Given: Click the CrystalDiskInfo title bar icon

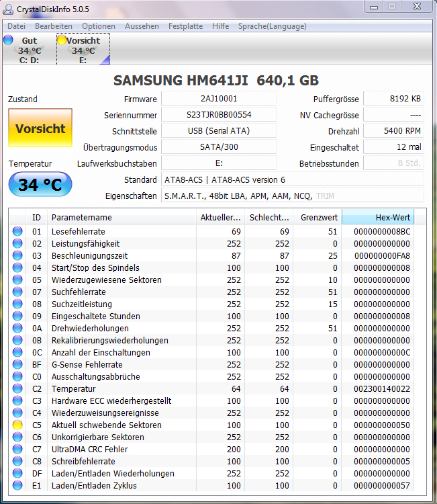Looking at the screenshot, I should [x=7, y=9].
